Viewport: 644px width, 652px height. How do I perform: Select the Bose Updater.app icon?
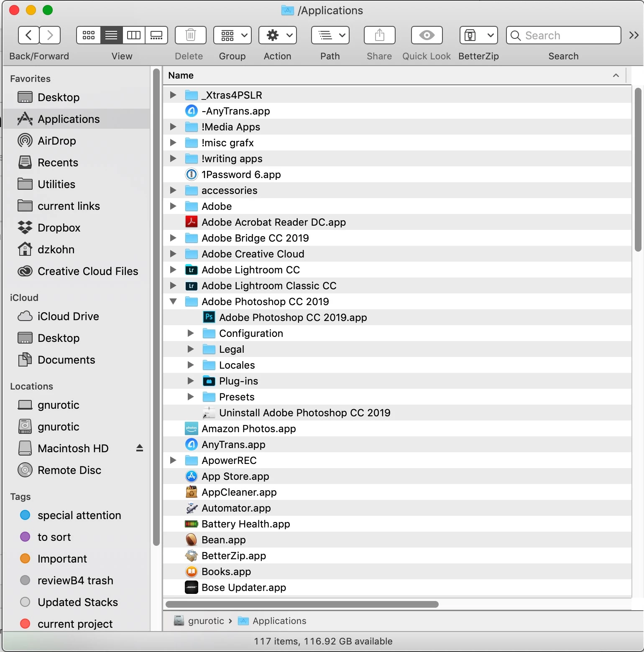192,587
